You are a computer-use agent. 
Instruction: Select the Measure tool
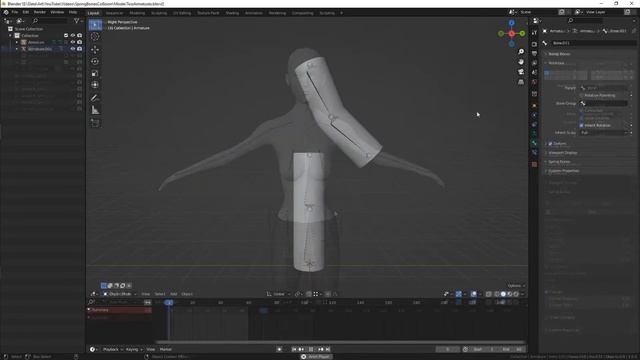pyautogui.click(x=95, y=110)
